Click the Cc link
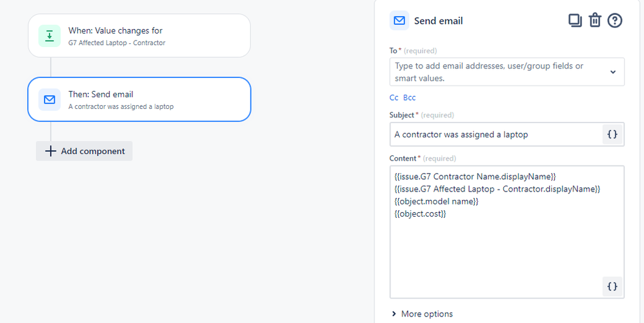The height and width of the screenshot is (323, 644). click(x=394, y=97)
